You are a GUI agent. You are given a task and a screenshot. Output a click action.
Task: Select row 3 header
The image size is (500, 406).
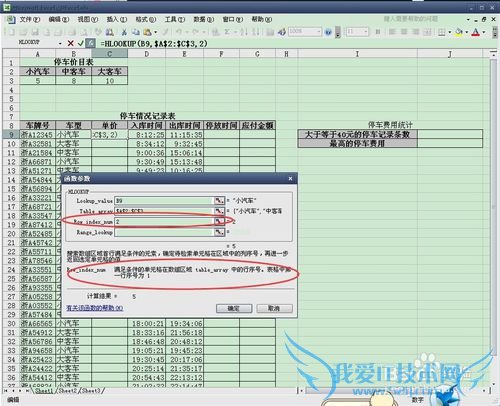click(x=11, y=81)
